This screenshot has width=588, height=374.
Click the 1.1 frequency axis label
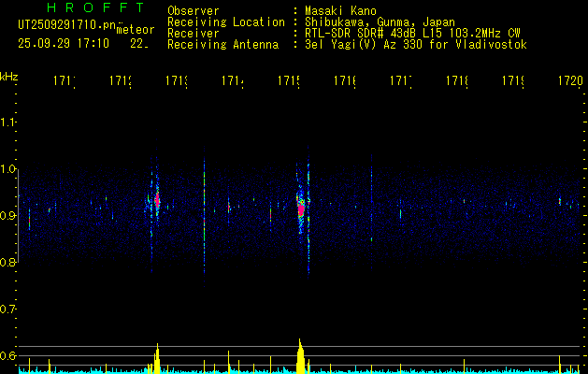(x=8, y=122)
